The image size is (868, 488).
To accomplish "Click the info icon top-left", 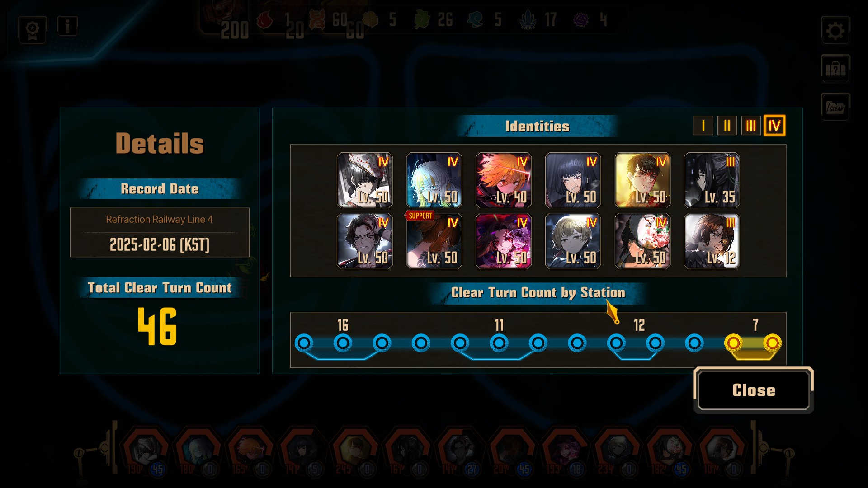I will tap(67, 26).
